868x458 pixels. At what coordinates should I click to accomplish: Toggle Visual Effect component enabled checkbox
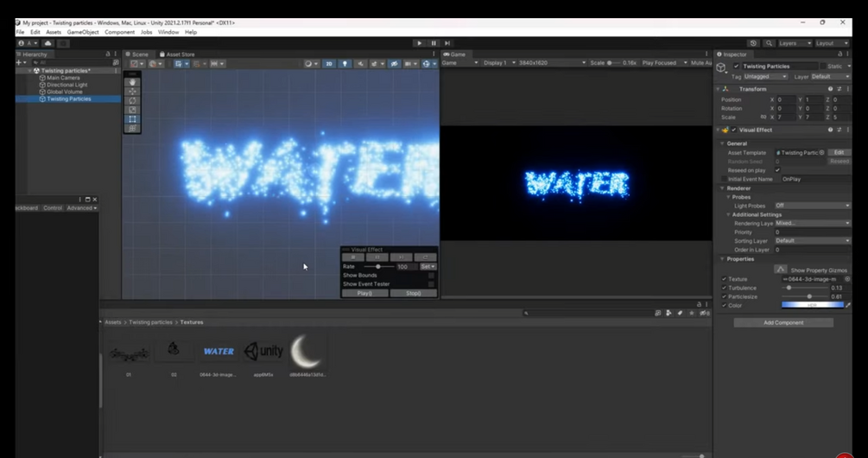click(734, 130)
